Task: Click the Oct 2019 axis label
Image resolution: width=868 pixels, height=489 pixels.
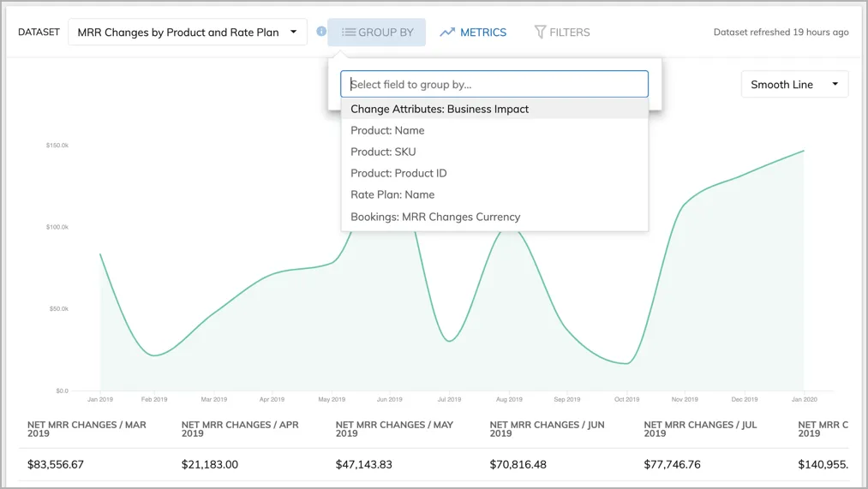Action: point(626,399)
